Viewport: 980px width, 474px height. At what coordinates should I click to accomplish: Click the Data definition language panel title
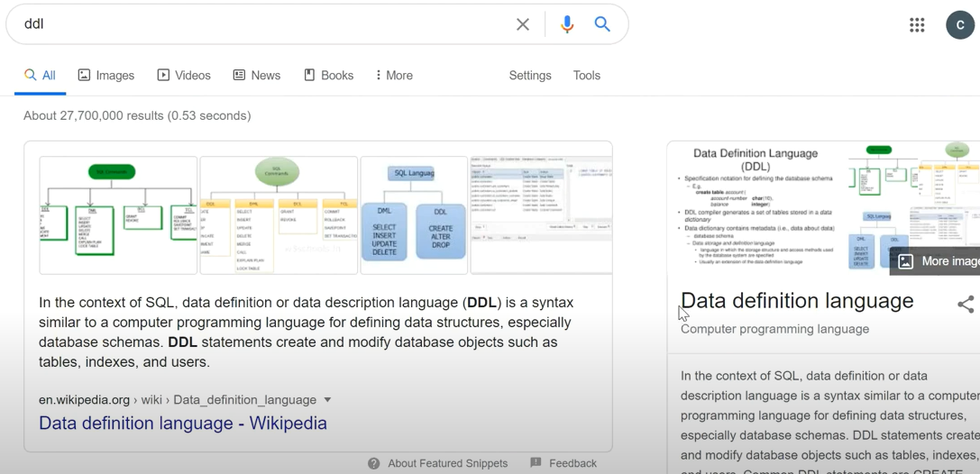(797, 301)
